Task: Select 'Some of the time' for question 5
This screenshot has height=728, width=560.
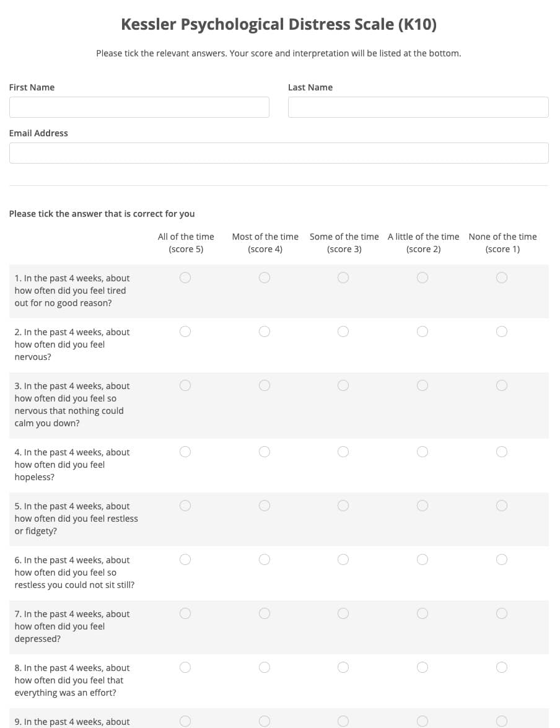Action: tap(343, 506)
